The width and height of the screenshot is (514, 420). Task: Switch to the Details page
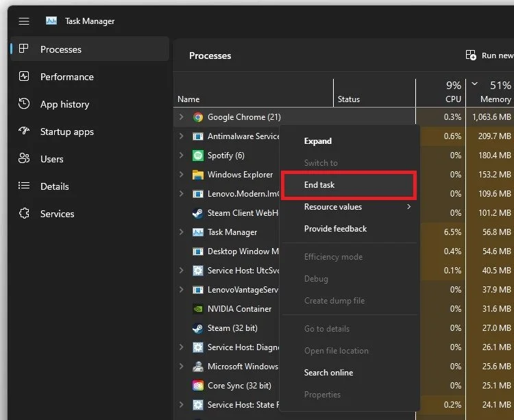pyautogui.click(x=90, y=186)
